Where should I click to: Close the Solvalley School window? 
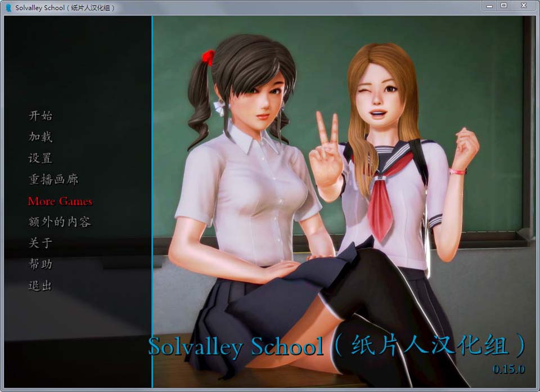(523, 6)
